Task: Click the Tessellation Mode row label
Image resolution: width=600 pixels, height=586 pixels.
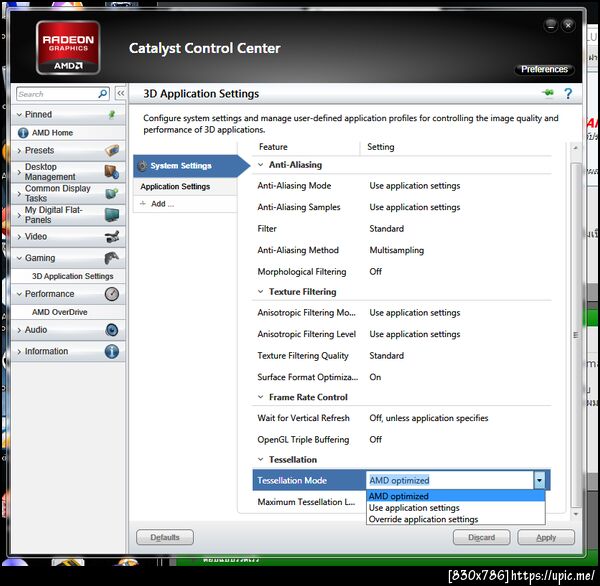Action: tap(292, 480)
